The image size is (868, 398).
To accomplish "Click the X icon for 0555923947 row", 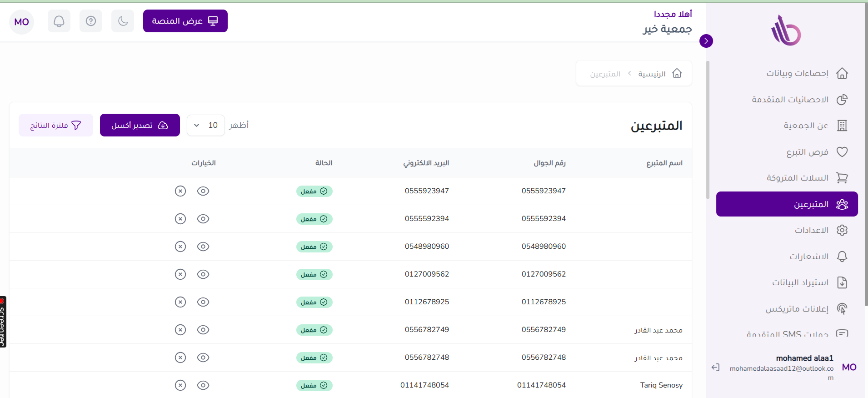I will click(x=180, y=191).
